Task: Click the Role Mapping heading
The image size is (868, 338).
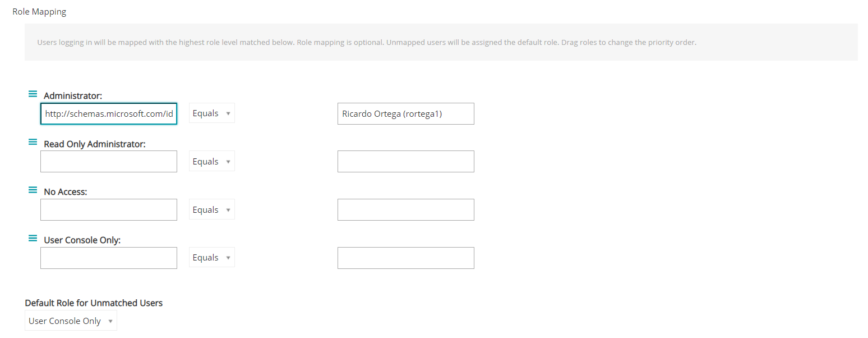Action: (x=39, y=11)
